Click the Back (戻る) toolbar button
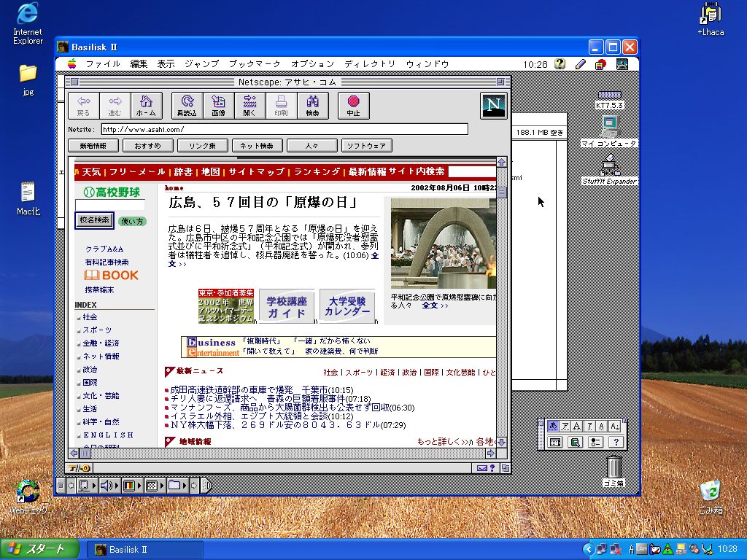 coord(83,105)
